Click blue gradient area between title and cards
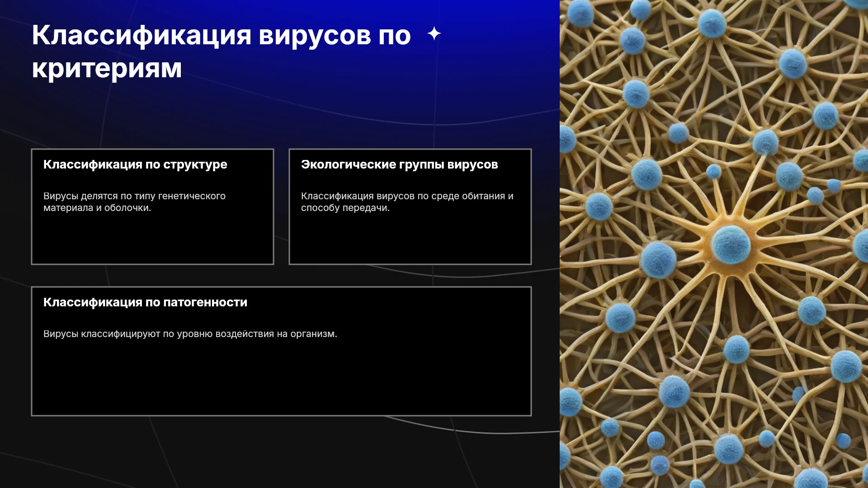Image resolution: width=868 pixels, height=488 pixels. (280, 115)
